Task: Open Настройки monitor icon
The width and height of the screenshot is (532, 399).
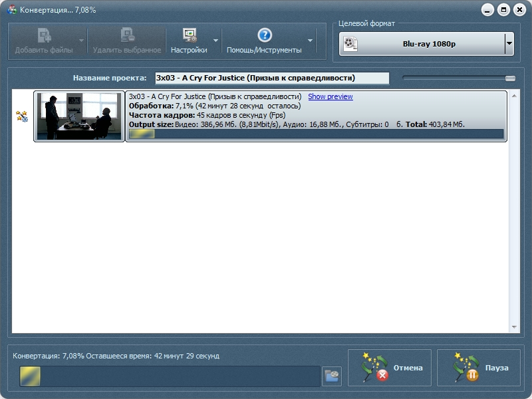Action: pyautogui.click(x=190, y=35)
